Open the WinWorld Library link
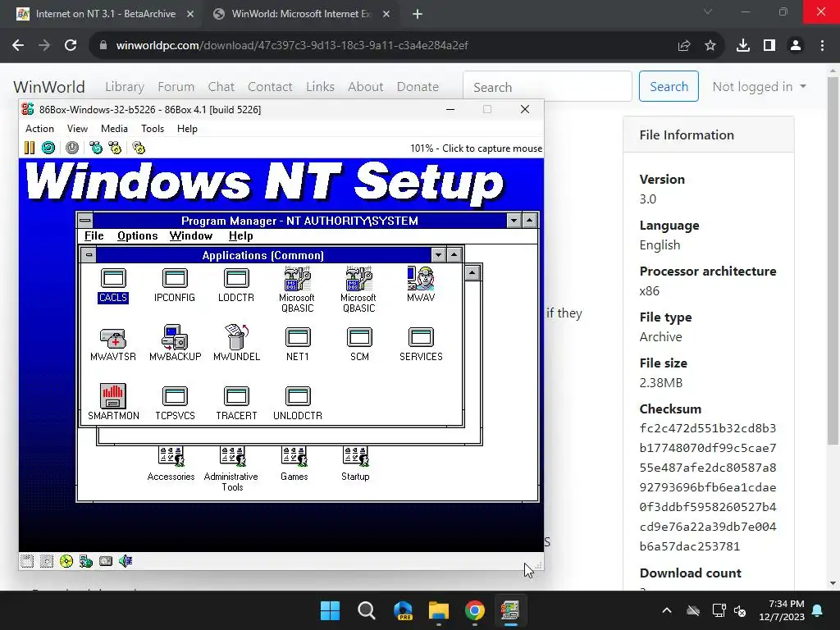The height and width of the screenshot is (630, 840). tap(125, 86)
